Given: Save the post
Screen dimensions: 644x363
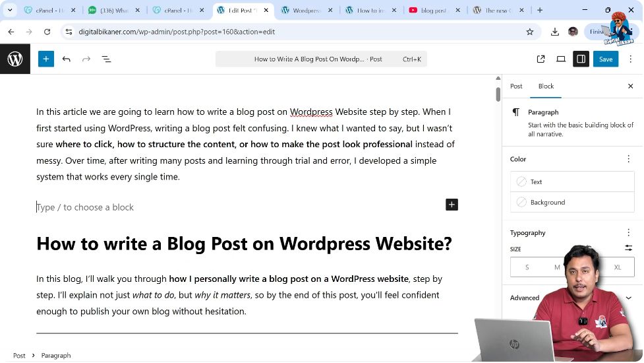Looking at the screenshot, I should point(605,59).
